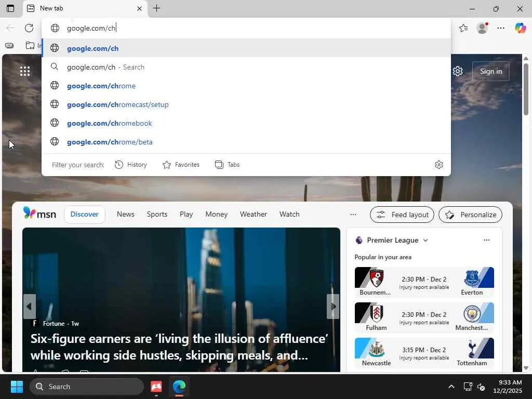Open the apps grid launcher icon
The image size is (532, 399).
tap(25, 71)
